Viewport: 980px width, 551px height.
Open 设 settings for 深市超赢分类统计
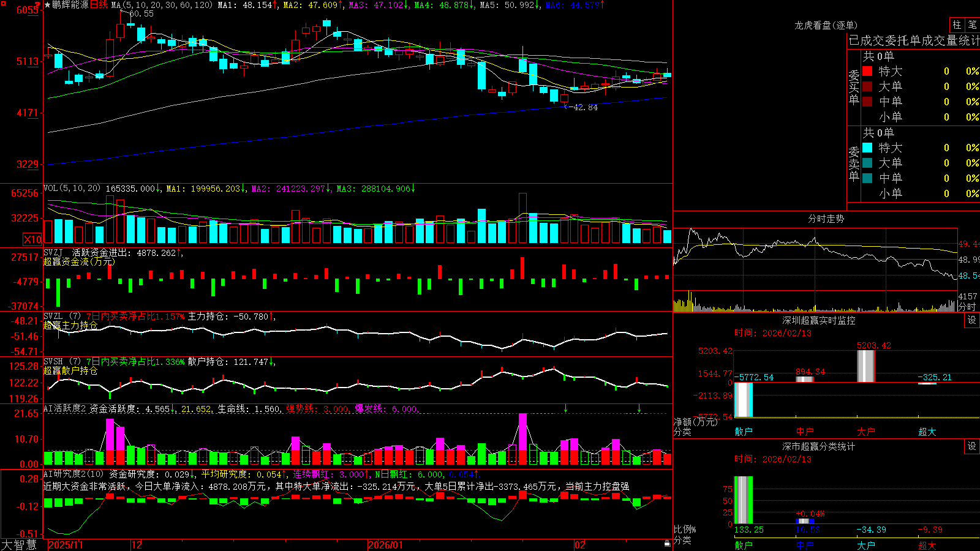[972, 446]
